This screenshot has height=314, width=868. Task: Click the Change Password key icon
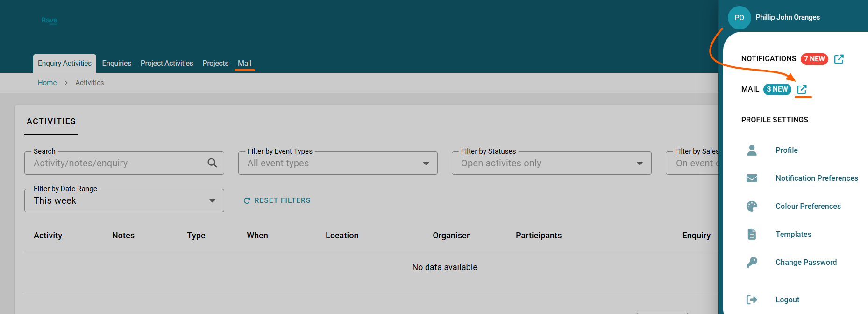pos(752,262)
